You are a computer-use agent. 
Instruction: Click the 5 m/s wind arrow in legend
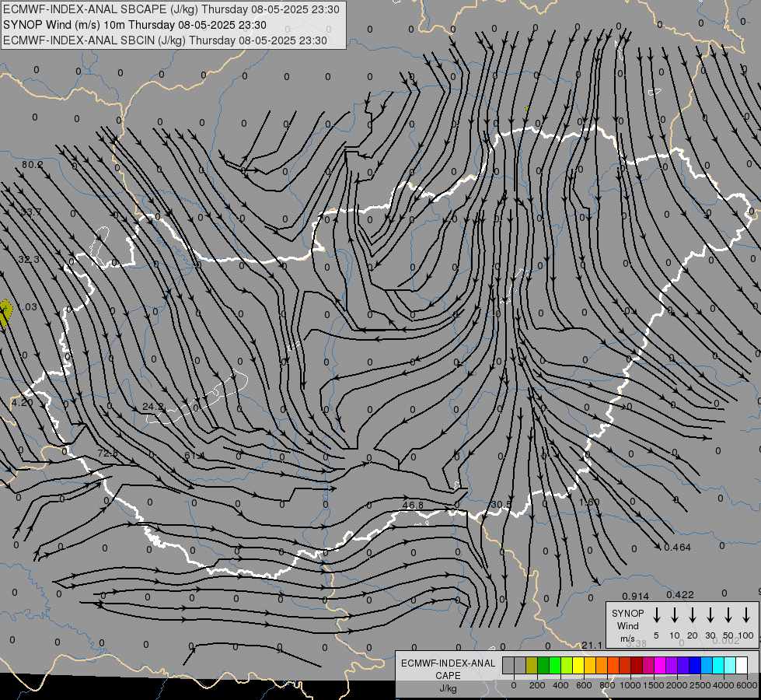[x=657, y=615]
